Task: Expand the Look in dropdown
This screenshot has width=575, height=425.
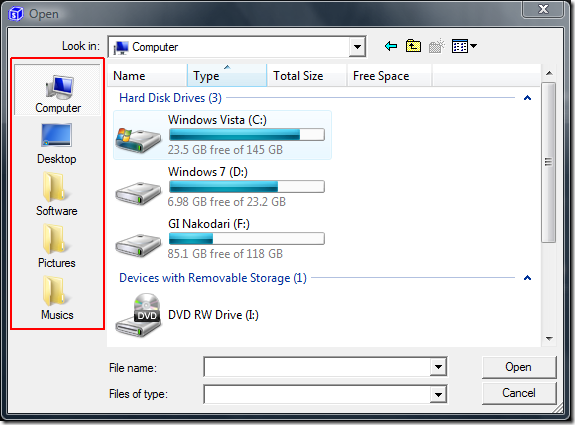Action: [x=357, y=47]
